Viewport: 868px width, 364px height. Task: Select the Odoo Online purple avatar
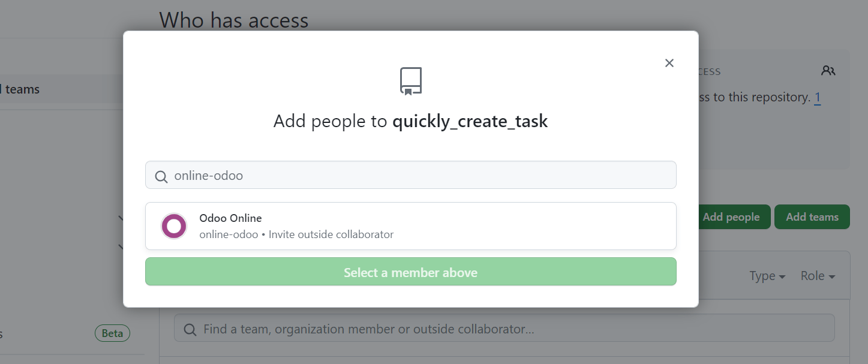click(x=174, y=226)
